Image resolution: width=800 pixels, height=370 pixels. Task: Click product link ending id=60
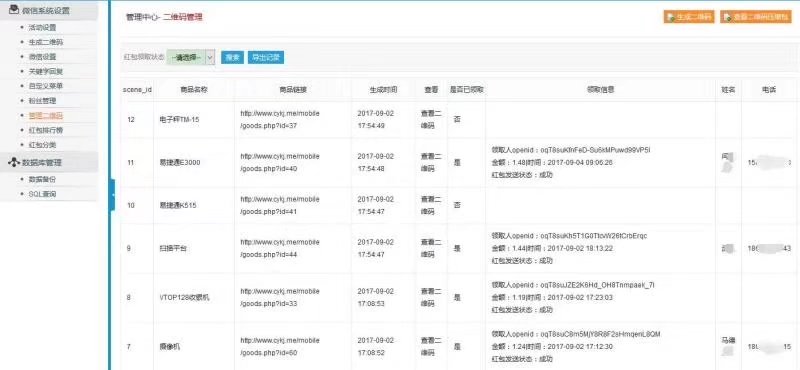click(x=280, y=347)
